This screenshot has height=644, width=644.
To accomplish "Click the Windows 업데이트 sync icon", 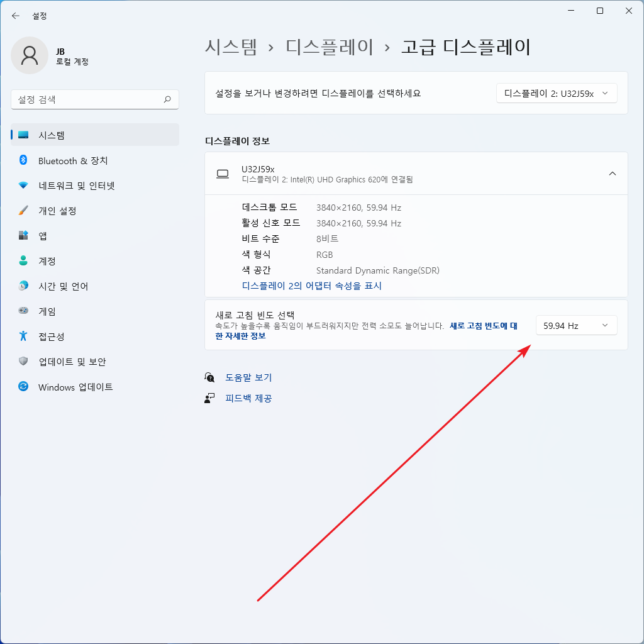I will [23, 387].
